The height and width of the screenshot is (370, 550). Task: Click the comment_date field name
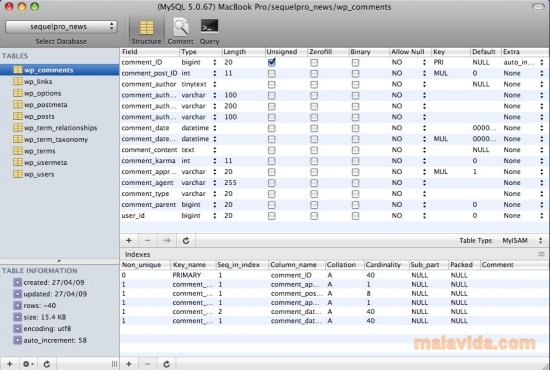pos(145,128)
